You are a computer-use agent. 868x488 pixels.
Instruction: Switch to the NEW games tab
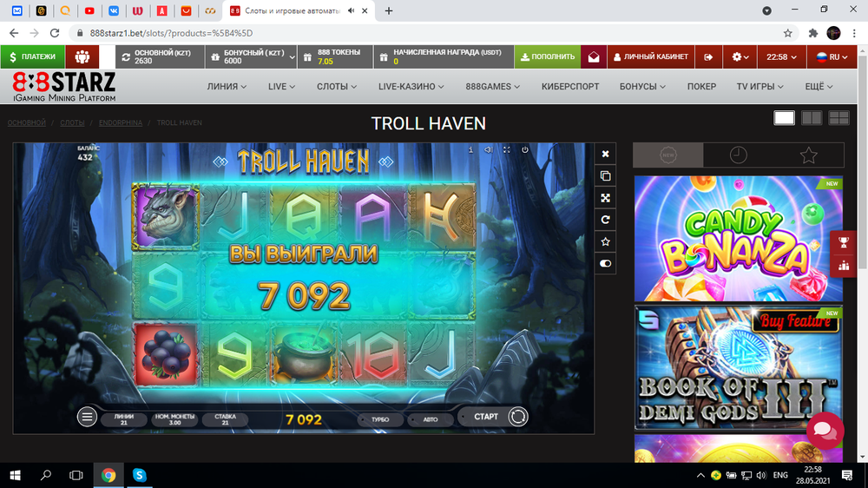[x=668, y=155]
